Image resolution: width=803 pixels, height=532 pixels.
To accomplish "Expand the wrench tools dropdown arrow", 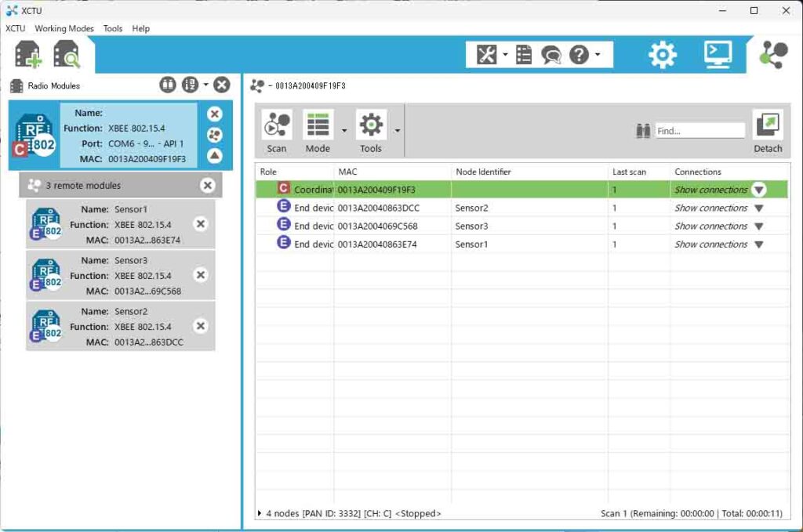I will (x=505, y=54).
